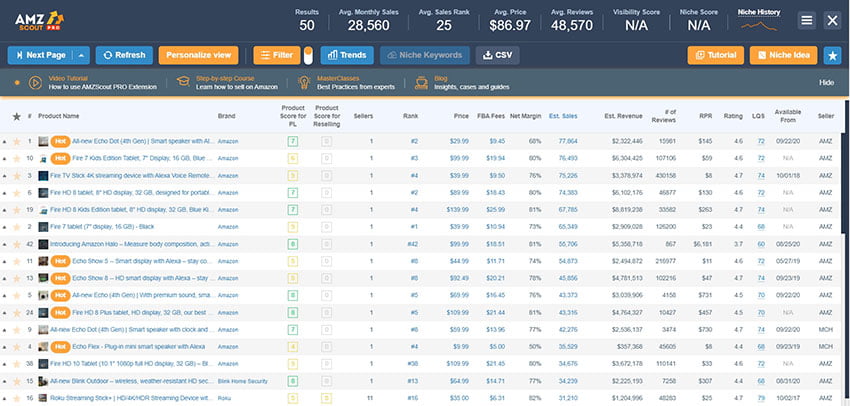Open the Trends button

pyautogui.click(x=347, y=55)
